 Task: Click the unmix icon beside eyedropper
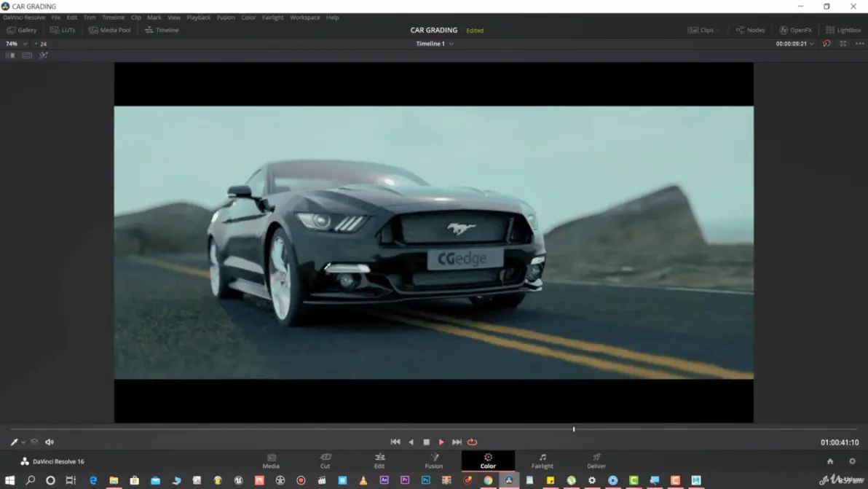pos(34,442)
